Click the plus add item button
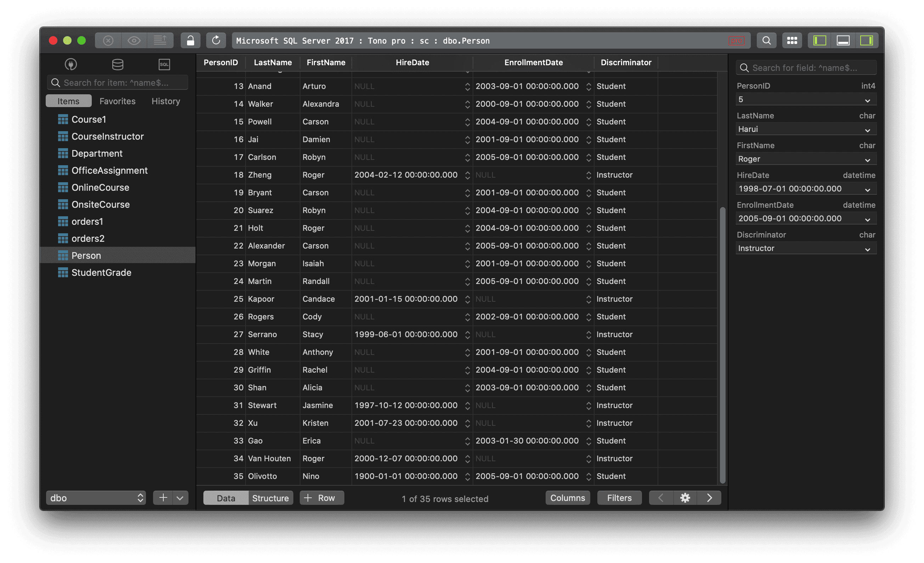 point(163,498)
